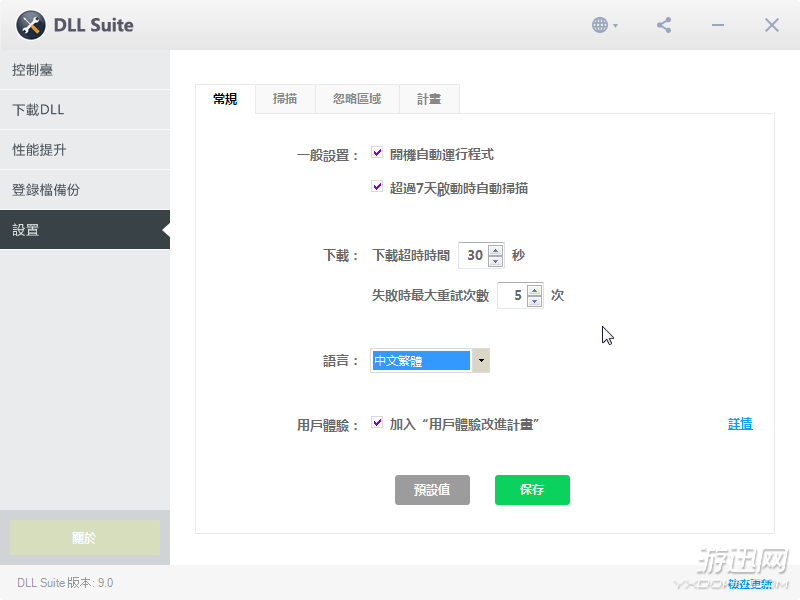Minimize the DLL Suite window
This screenshot has height=600, width=800.
(718, 25)
